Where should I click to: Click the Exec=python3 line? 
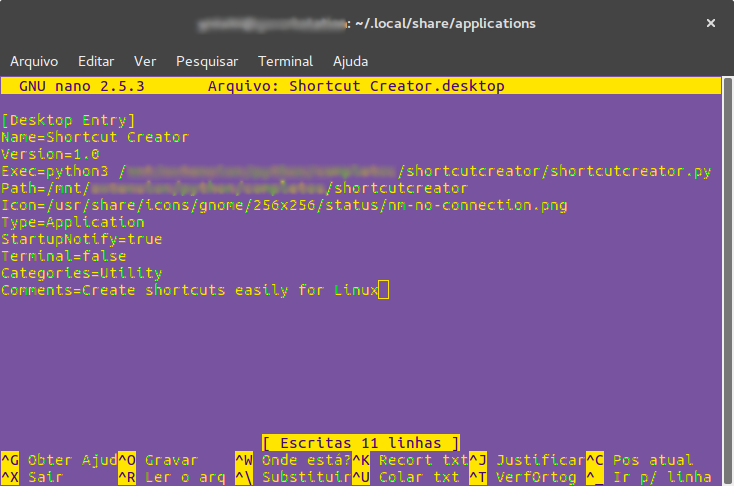pos(356,171)
